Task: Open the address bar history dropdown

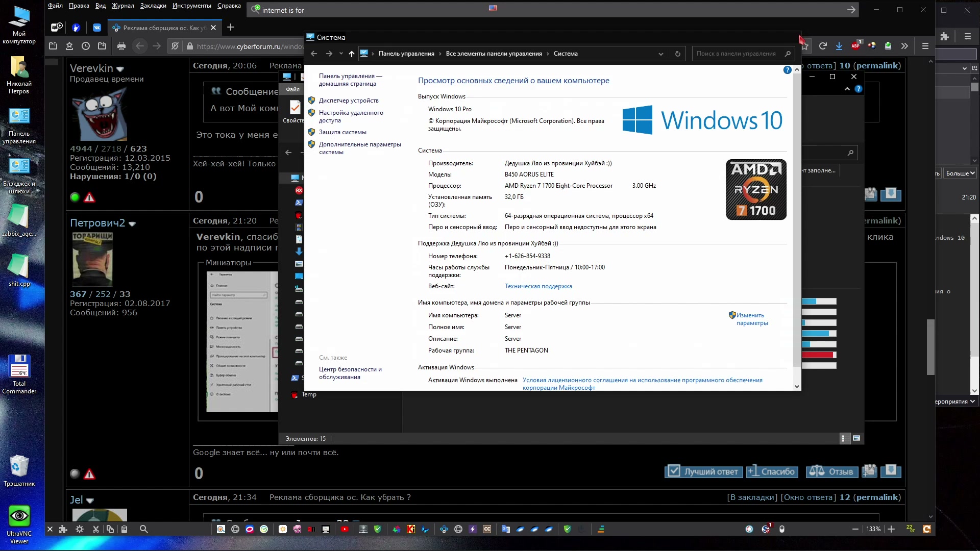Action: [661, 54]
